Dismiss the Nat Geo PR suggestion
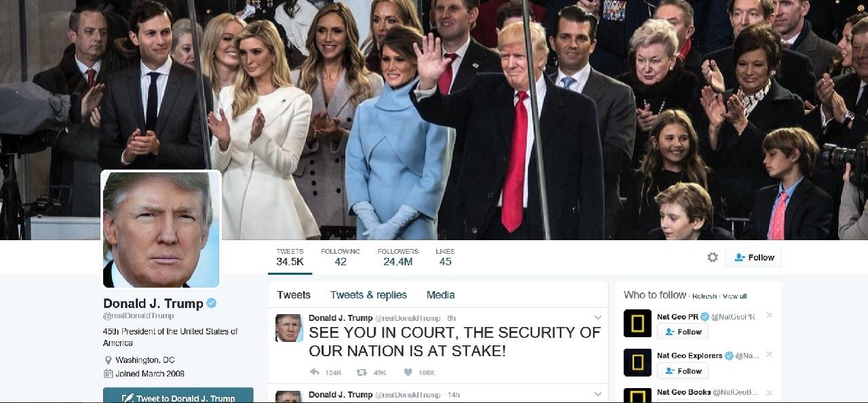Screen dimensions: 868x403 769,315
